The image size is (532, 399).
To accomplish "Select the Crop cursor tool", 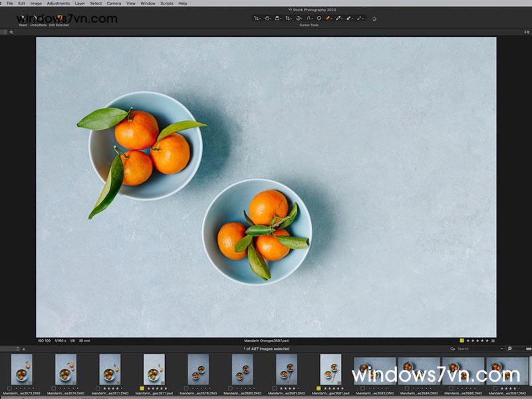I will point(288,19).
